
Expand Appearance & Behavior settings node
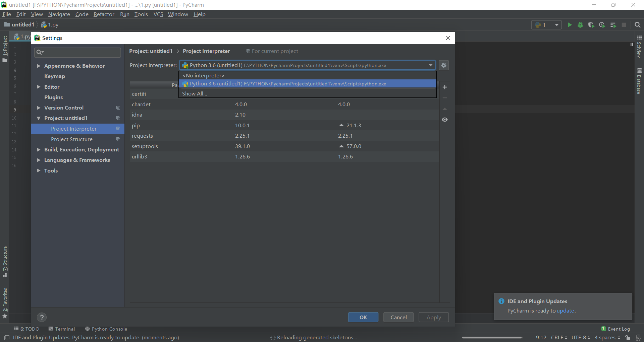(x=39, y=66)
